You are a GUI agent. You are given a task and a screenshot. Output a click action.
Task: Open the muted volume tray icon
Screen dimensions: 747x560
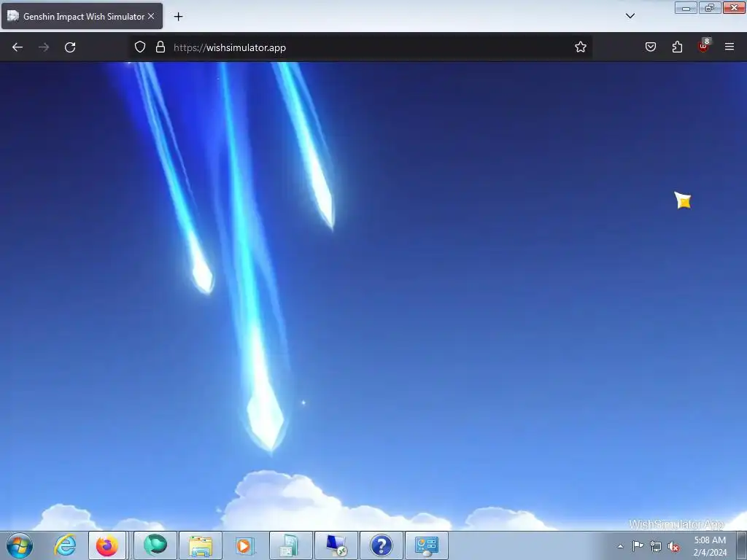(673, 547)
